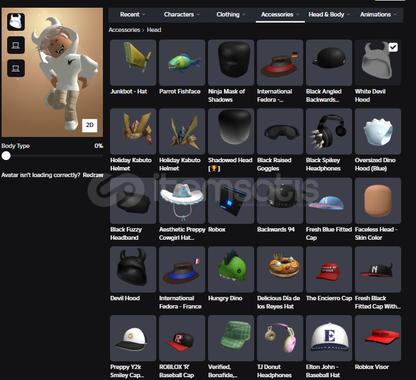Select the Delicious Día de los Reyes Hat
Viewport: 416px width, 380px height.
280,269
